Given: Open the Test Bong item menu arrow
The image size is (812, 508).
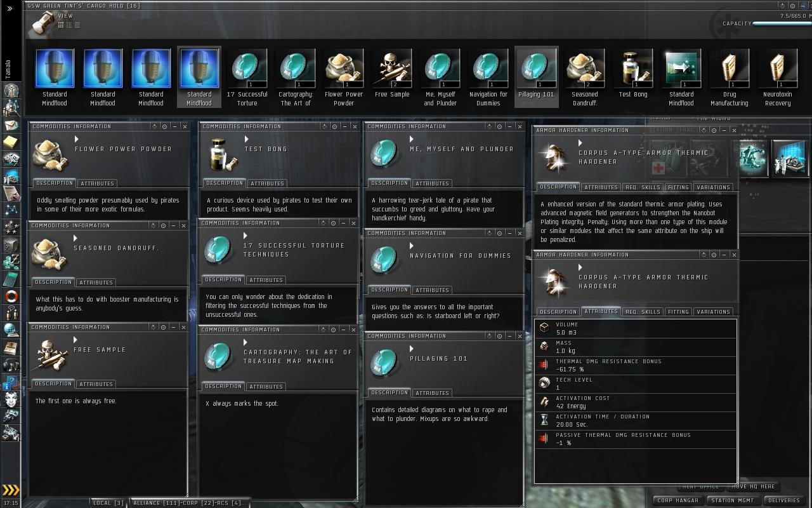Looking at the screenshot, I should click(x=247, y=139).
